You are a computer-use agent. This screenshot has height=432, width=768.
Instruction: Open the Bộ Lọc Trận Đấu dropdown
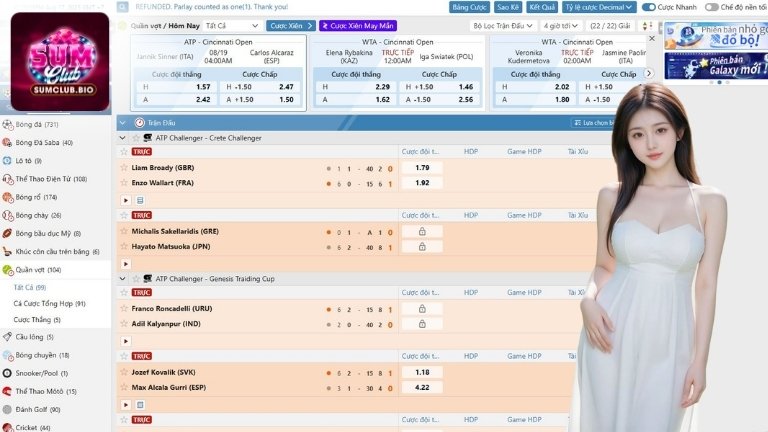tap(503, 25)
